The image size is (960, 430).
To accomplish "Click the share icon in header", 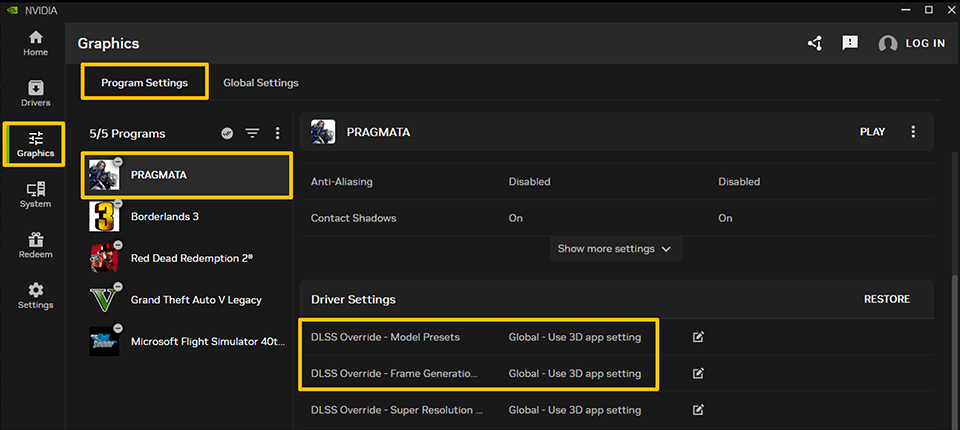I will click(x=815, y=43).
